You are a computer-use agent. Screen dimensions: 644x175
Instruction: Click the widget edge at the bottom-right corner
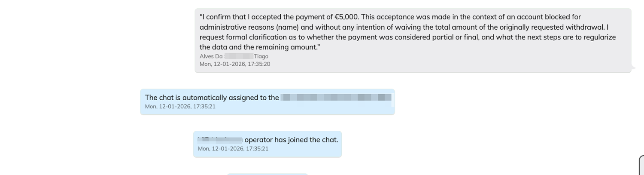pyautogui.click(x=641, y=166)
